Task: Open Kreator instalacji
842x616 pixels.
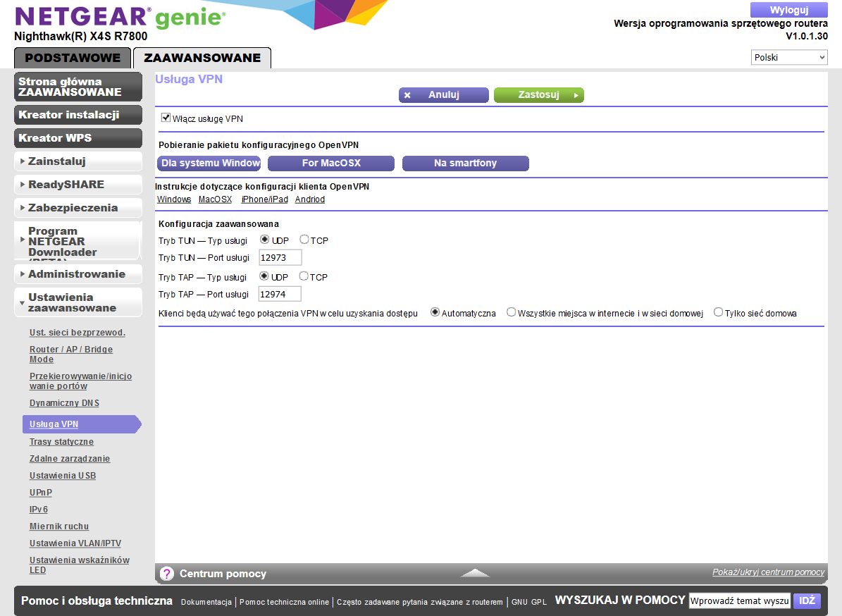Action: click(78, 115)
